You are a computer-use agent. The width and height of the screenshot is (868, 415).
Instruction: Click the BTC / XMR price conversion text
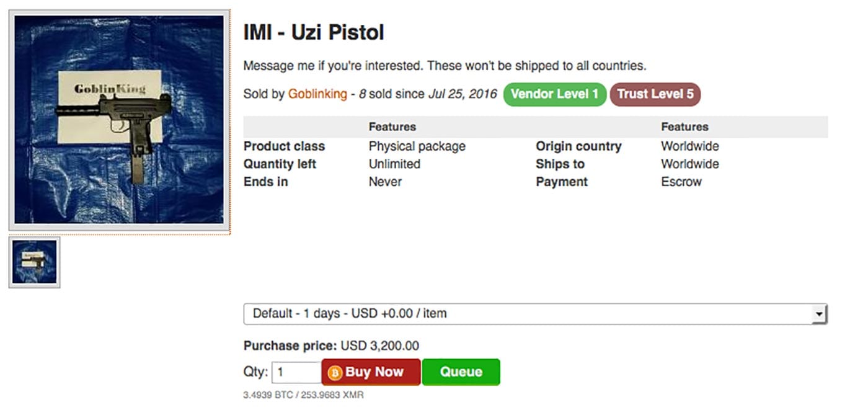pyautogui.click(x=303, y=395)
